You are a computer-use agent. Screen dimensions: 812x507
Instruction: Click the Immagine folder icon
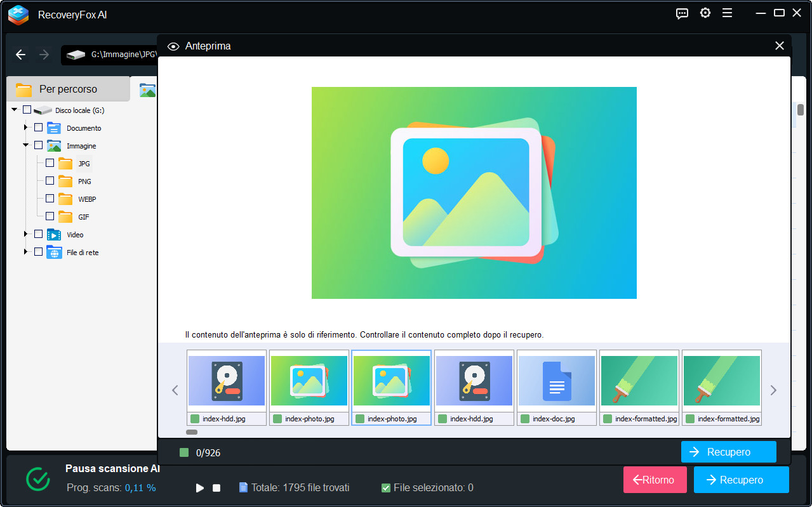pyautogui.click(x=54, y=145)
